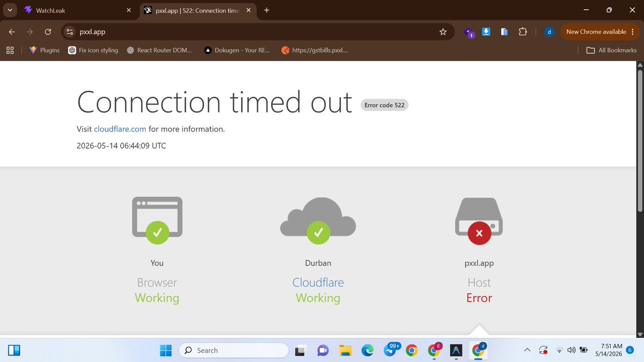Open Chrome profile E taskbar icon
The height and width of the screenshot is (362, 644).
click(x=434, y=350)
